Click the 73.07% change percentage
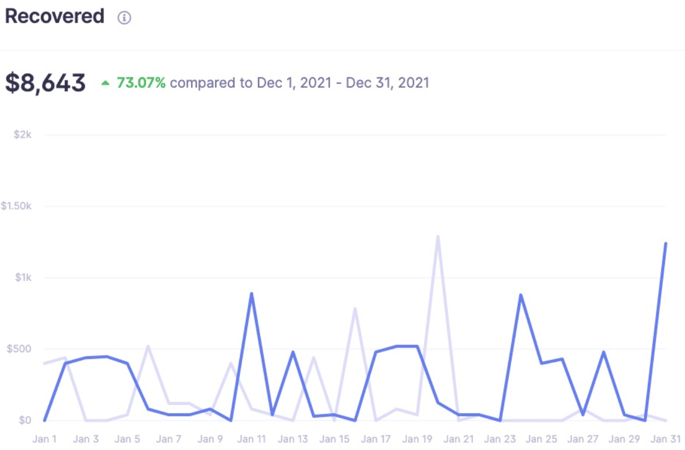 (x=141, y=82)
